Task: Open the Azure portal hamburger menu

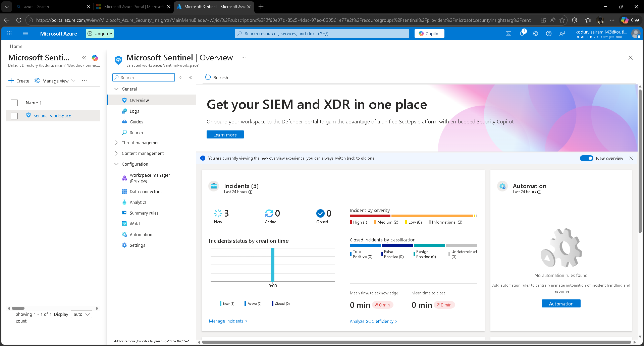Action: coord(25,34)
